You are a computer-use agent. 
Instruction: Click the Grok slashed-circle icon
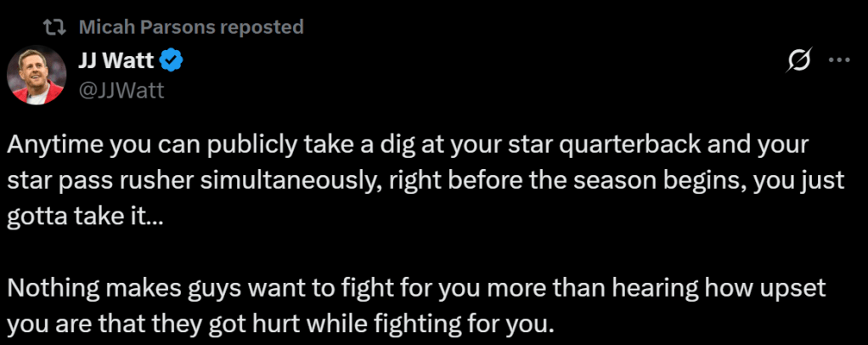(x=798, y=60)
